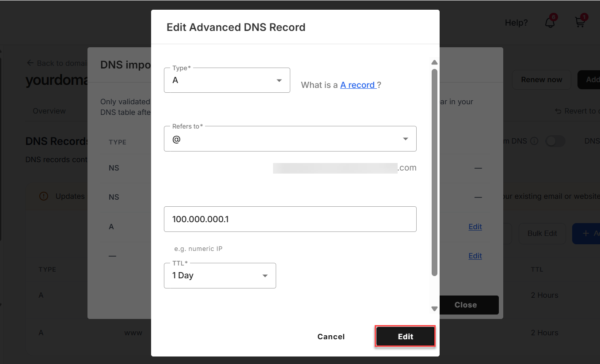This screenshot has height=364, width=600.
Task: Close the DNS import dialog
Action: tap(465, 305)
